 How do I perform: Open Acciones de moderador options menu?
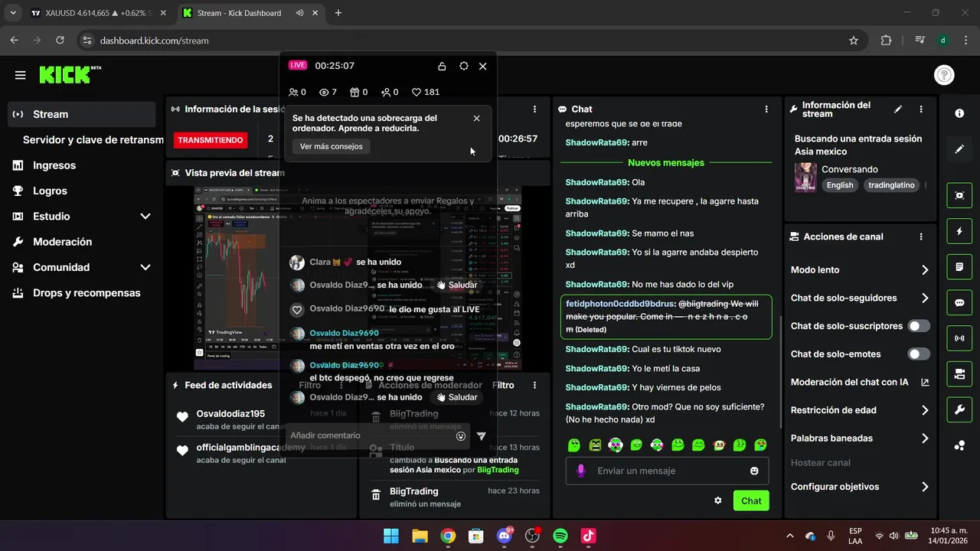534,386
